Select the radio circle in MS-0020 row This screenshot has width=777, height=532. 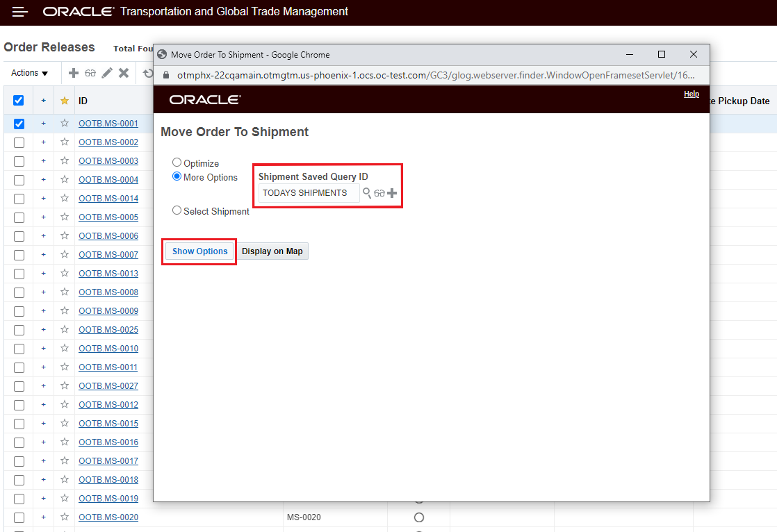(x=418, y=517)
